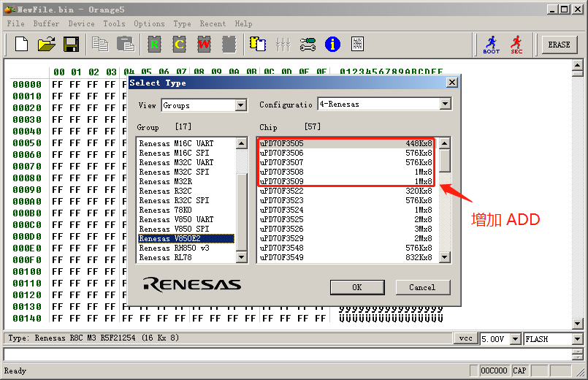Click the OK button
The width and height of the screenshot is (588, 380).
pos(356,287)
